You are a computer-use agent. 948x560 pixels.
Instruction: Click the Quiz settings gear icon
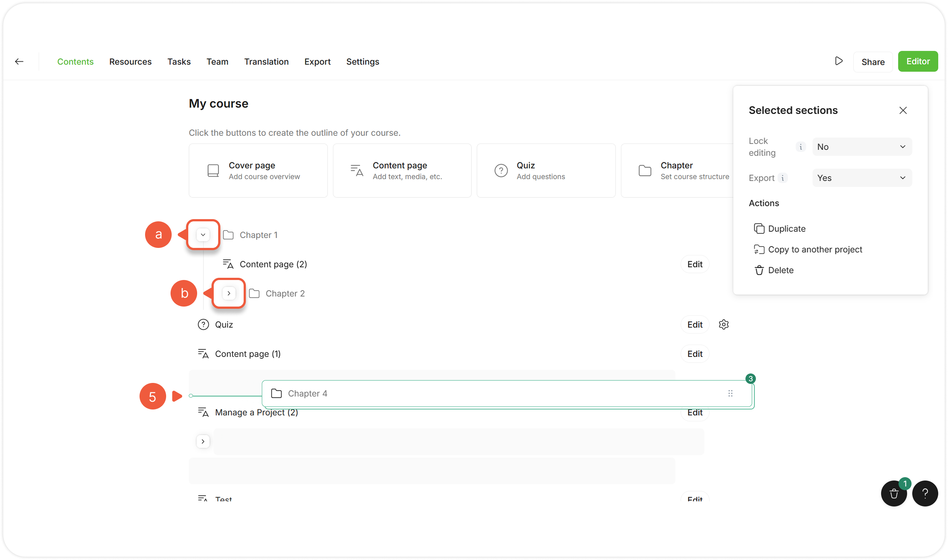click(723, 325)
